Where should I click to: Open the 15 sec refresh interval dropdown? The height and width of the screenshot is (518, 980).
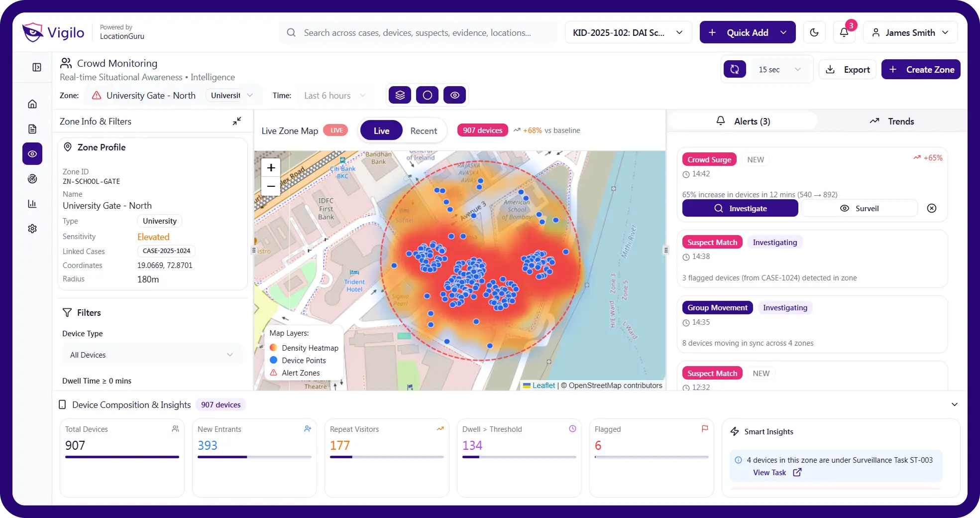point(779,70)
